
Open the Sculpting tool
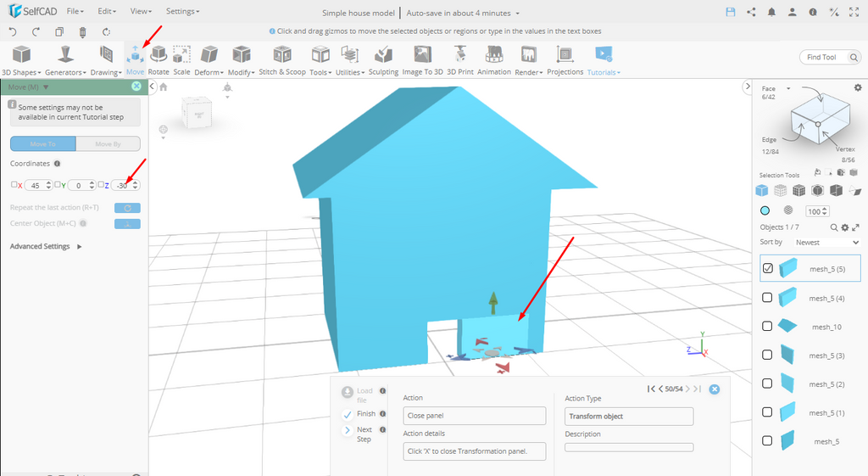click(x=383, y=60)
